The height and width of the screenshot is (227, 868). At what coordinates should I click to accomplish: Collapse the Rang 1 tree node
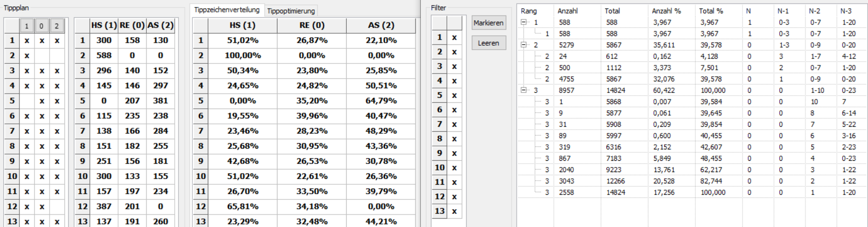tap(523, 22)
